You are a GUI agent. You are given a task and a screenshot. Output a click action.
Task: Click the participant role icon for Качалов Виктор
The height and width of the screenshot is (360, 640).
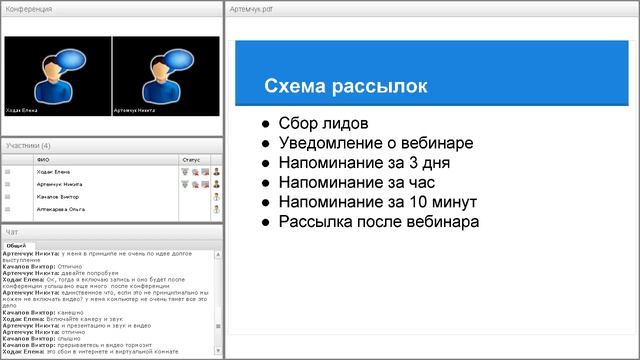(217, 197)
